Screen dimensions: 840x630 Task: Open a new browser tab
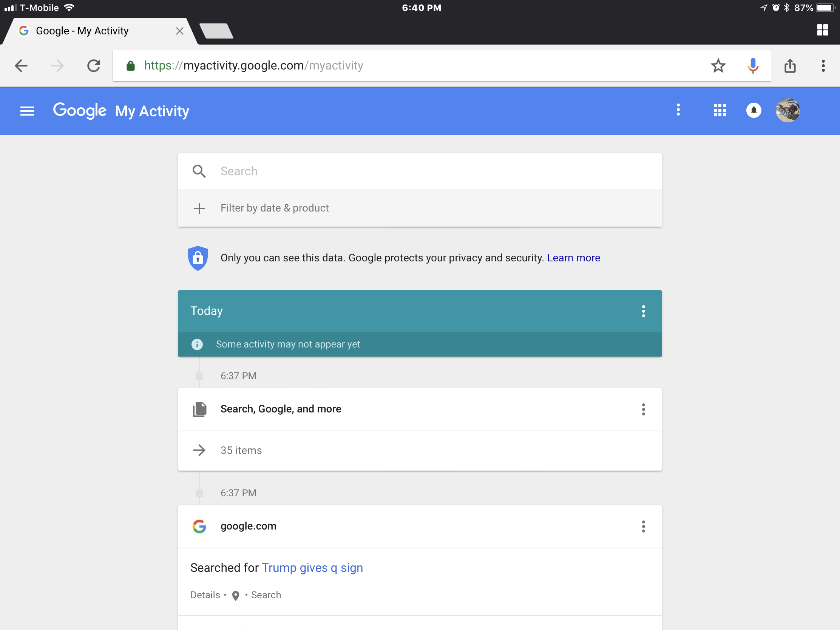[x=216, y=31]
